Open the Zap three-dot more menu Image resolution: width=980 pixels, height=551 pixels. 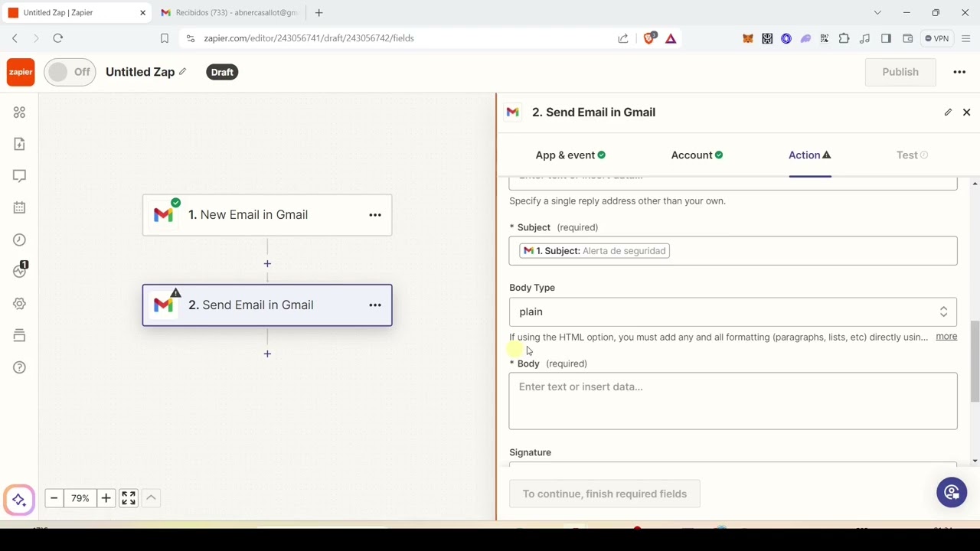pyautogui.click(x=959, y=72)
